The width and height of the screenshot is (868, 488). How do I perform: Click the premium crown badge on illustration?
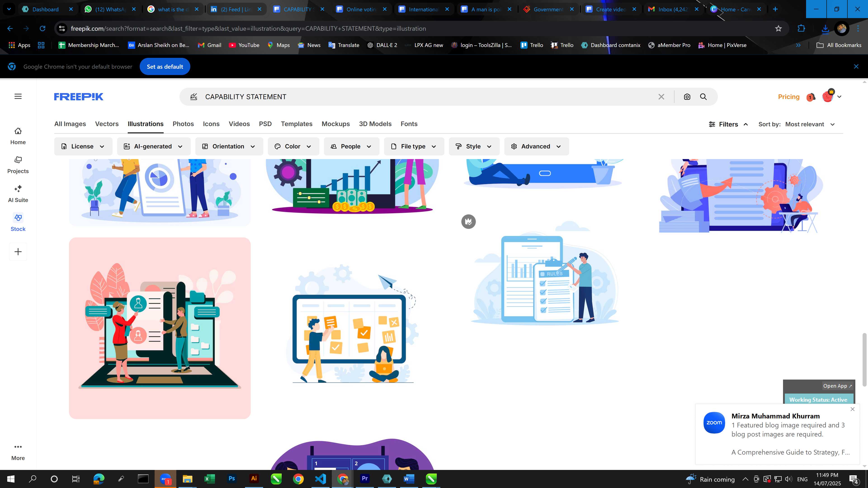pos(468,222)
